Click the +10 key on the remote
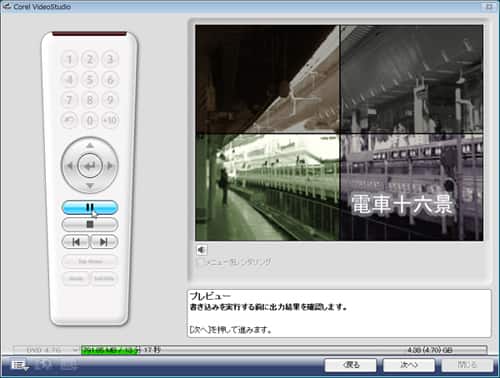The height and width of the screenshot is (378, 500). [x=110, y=120]
